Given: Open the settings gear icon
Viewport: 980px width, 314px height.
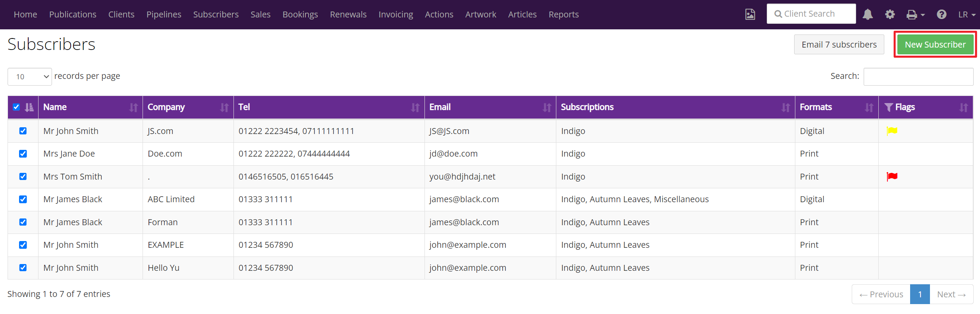Looking at the screenshot, I should (890, 15).
